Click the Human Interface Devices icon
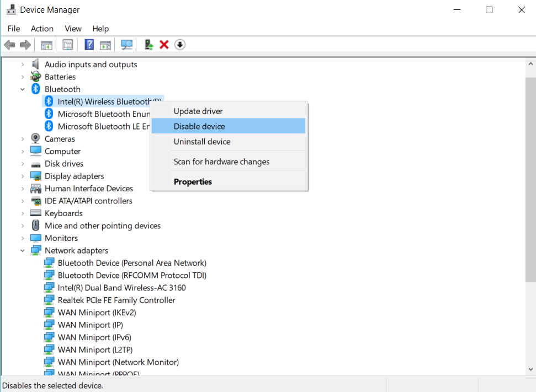 (x=35, y=189)
